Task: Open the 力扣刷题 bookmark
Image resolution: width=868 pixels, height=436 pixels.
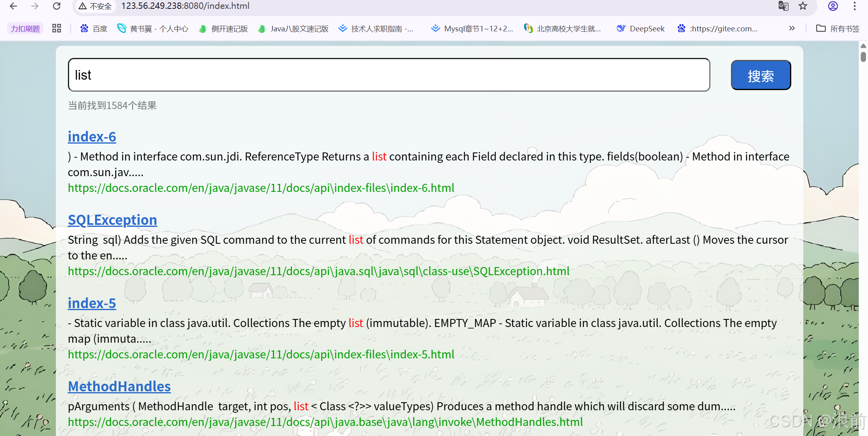Action: pyautogui.click(x=25, y=29)
